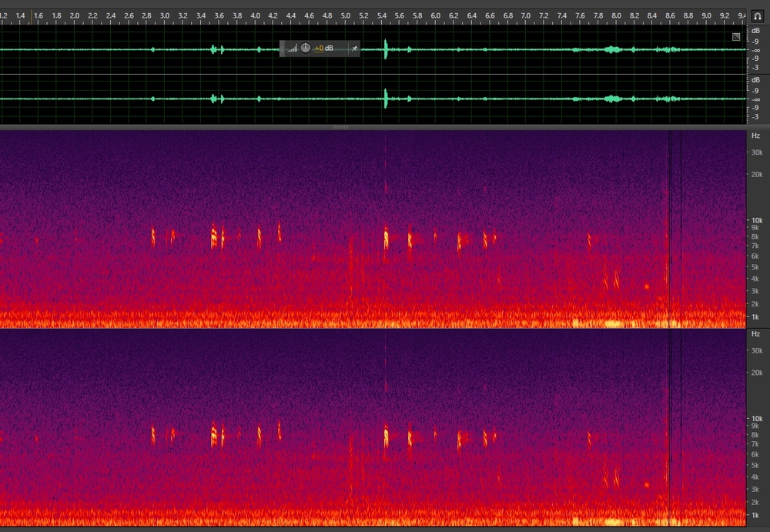The width and height of the screenshot is (770, 532).
Task: Click the +0 dB gain value
Action: (x=323, y=49)
